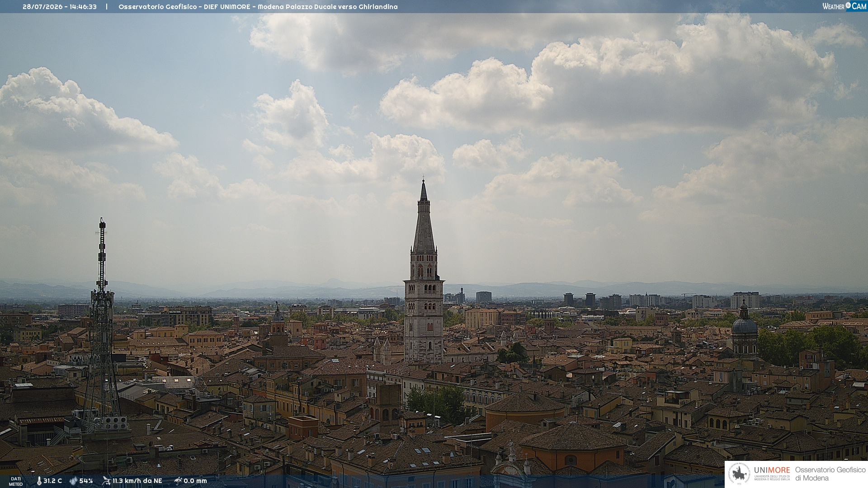
Task: Click the thermometer temperature icon
Action: pyautogui.click(x=39, y=481)
